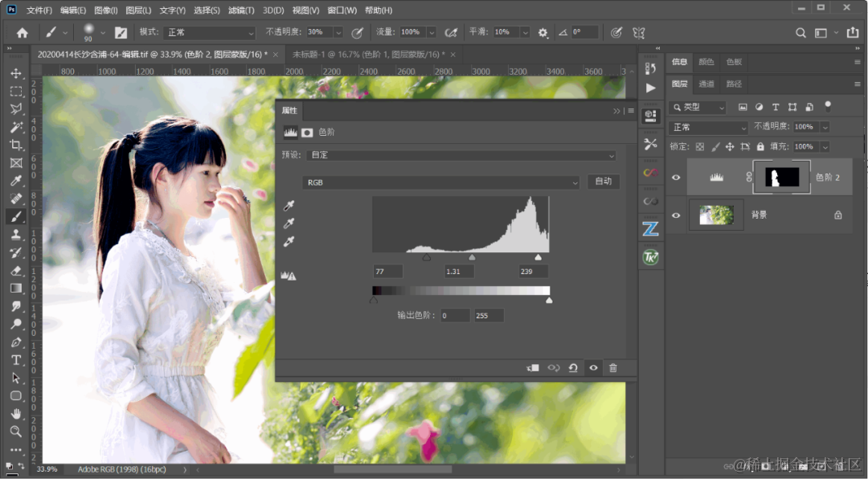Select the Zoom tool
This screenshot has height=479, width=868.
click(x=16, y=432)
